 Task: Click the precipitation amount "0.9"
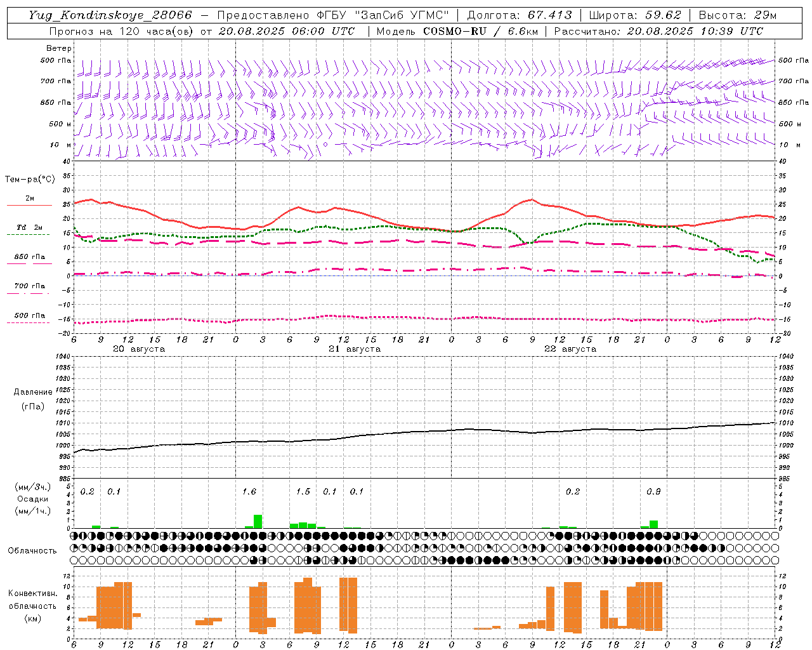tap(653, 492)
